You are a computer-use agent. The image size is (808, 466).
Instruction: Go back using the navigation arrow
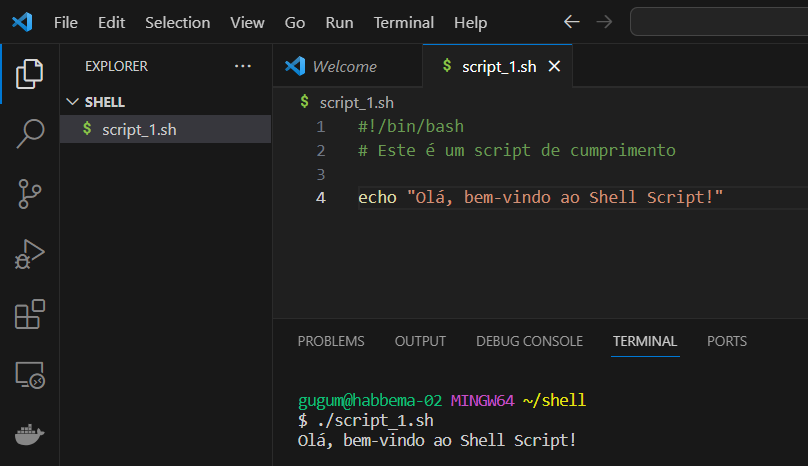click(571, 22)
